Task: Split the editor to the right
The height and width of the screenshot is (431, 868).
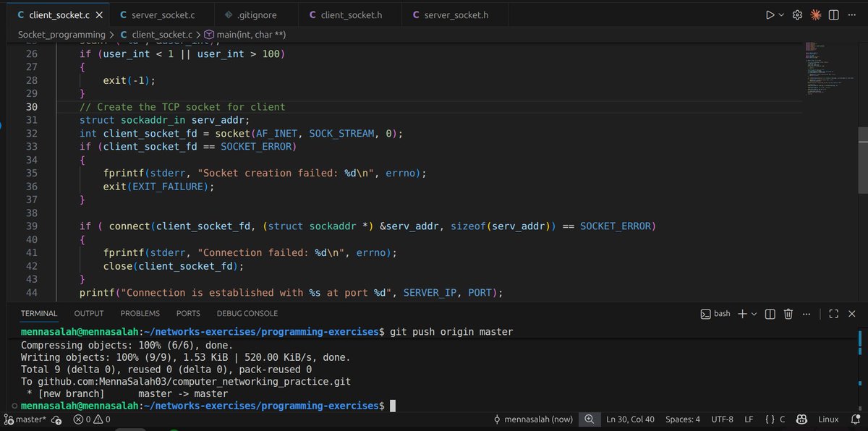Action: point(833,14)
